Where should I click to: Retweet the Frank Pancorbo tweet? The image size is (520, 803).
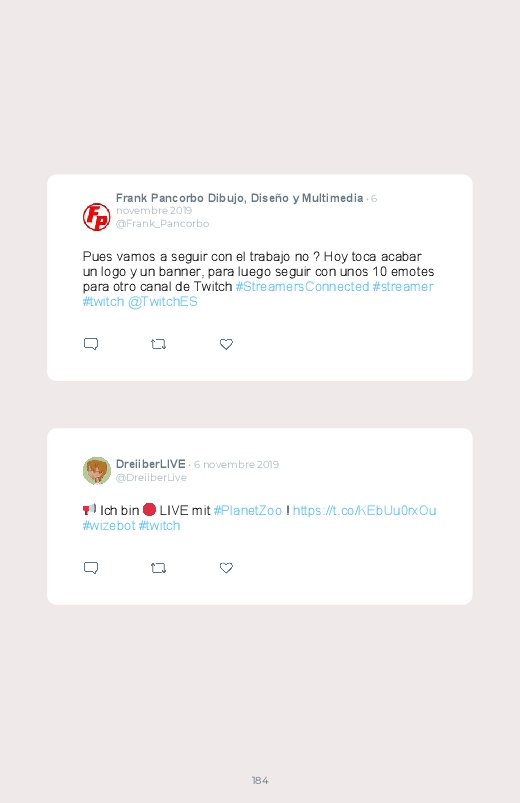(x=158, y=344)
